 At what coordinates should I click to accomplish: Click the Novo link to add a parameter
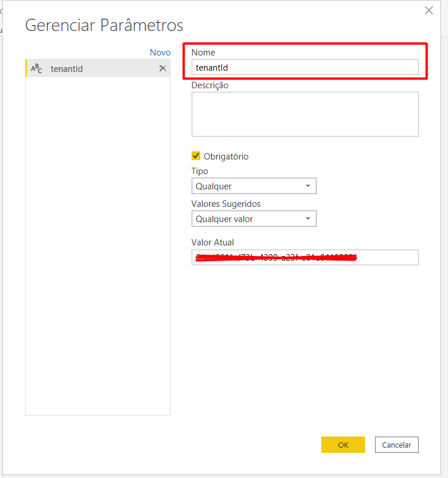tap(160, 53)
